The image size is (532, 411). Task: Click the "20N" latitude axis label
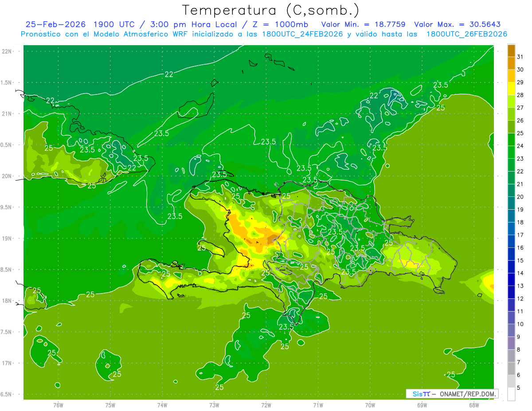[6, 176]
